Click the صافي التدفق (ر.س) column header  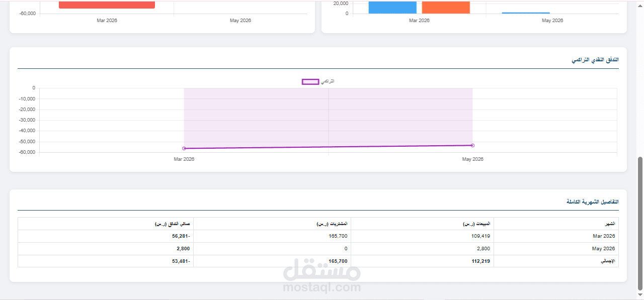[106, 224]
